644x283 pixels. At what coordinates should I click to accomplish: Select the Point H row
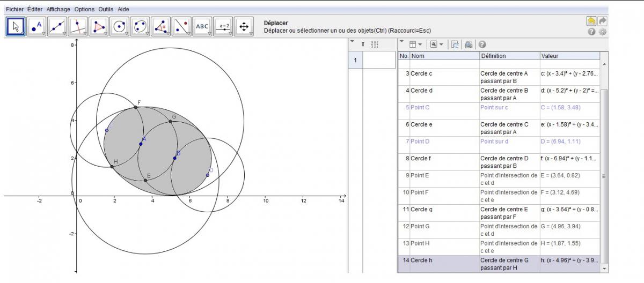tap(499, 247)
